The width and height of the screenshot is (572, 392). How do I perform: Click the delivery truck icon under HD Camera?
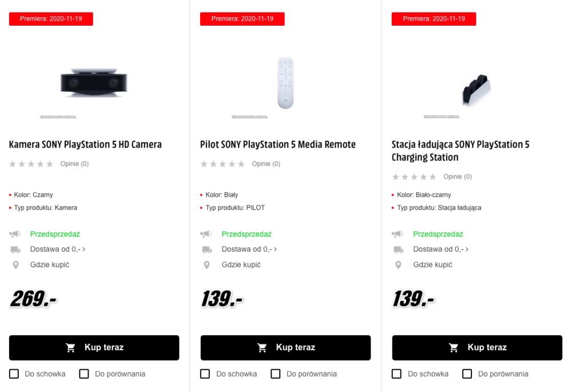tap(15, 250)
